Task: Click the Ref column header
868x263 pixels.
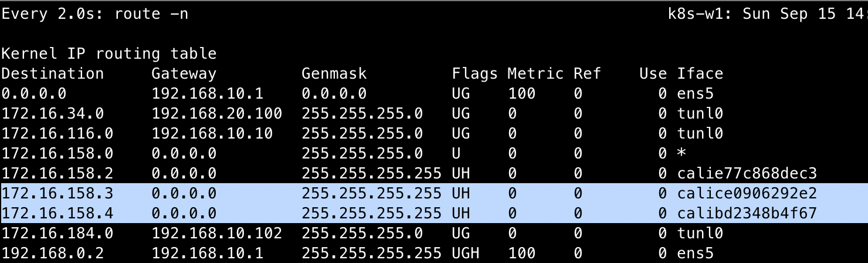Action: (588, 73)
